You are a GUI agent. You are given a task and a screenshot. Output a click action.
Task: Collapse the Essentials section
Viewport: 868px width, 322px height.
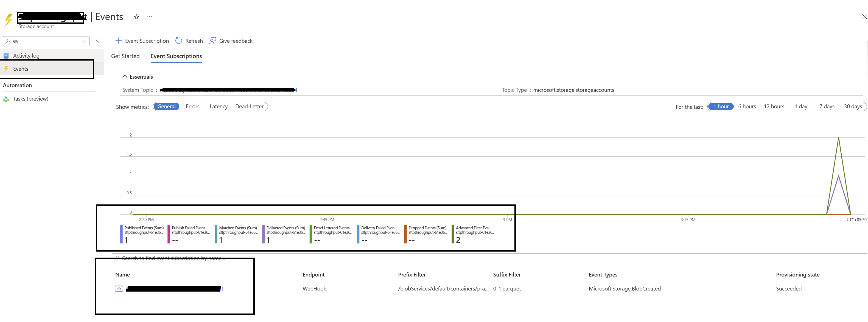tap(125, 76)
